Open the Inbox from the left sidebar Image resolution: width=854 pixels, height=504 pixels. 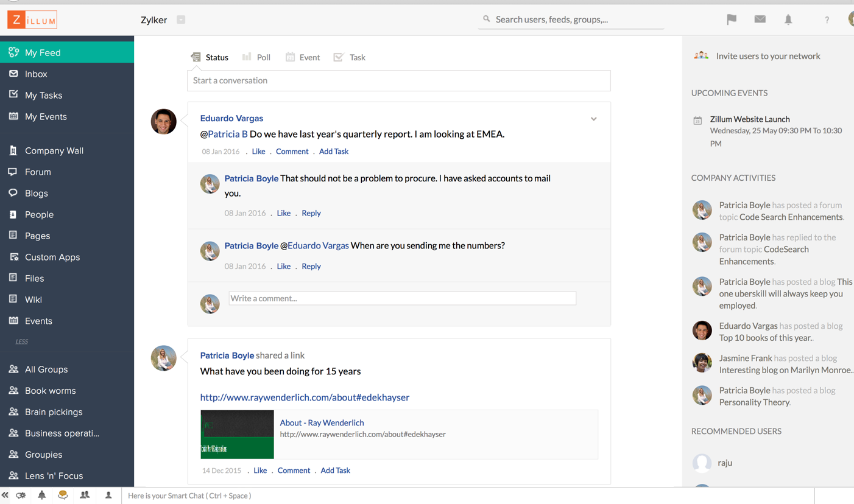(37, 74)
